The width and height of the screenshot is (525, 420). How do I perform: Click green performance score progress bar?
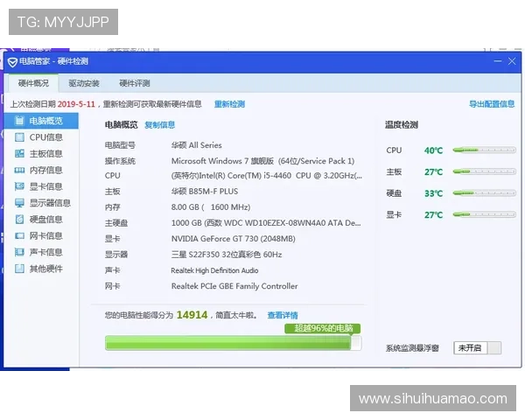pyautogui.click(x=234, y=343)
